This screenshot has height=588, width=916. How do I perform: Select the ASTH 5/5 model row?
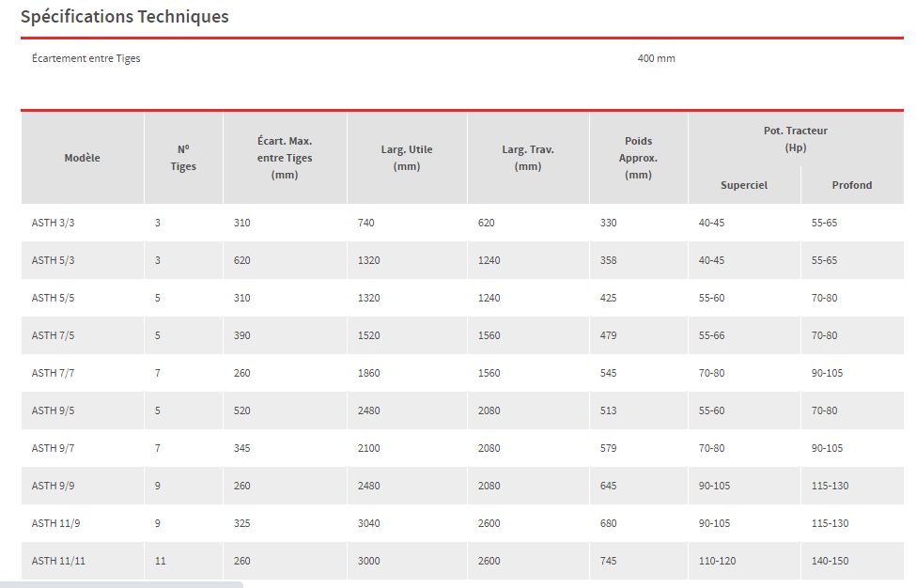point(53,298)
